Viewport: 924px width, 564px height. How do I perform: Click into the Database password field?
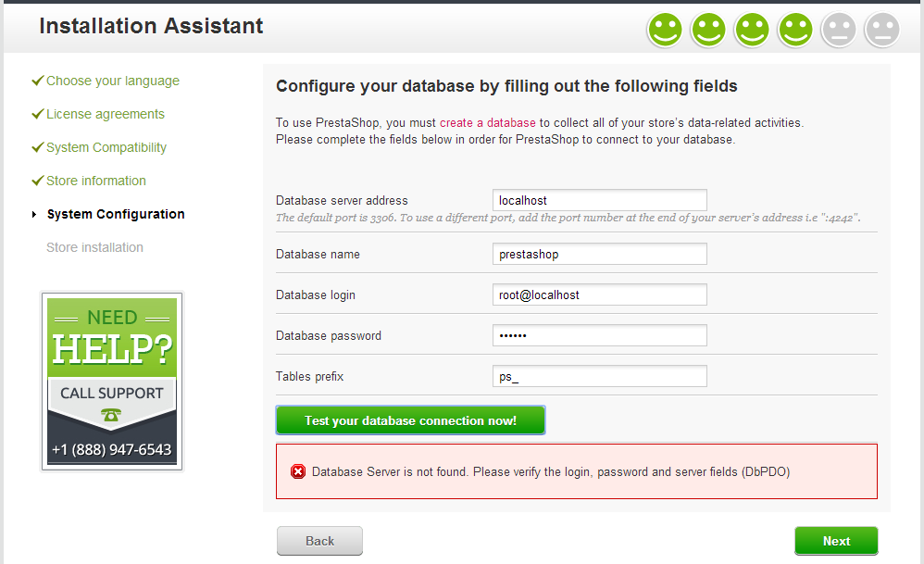pos(599,335)
